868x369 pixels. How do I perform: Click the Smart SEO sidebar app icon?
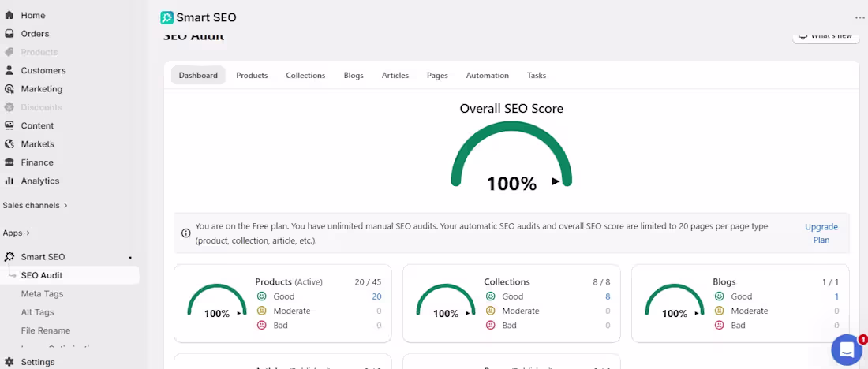[9, 257]
